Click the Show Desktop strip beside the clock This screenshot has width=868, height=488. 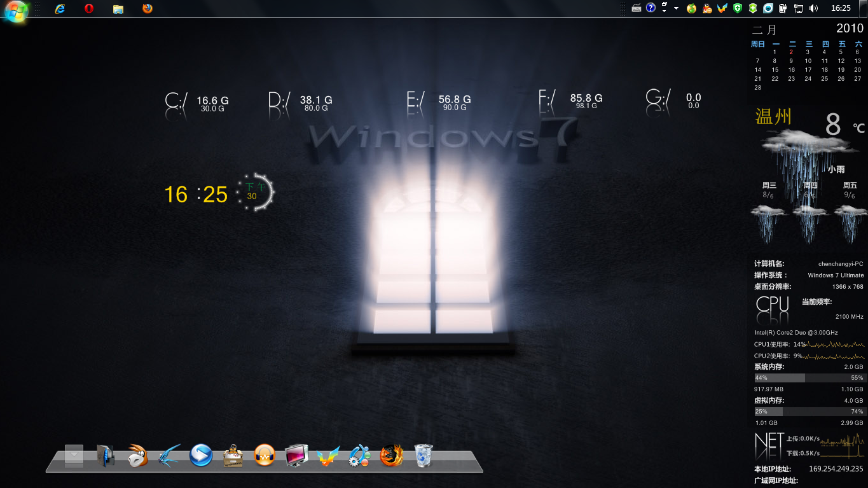coord(864,8)
